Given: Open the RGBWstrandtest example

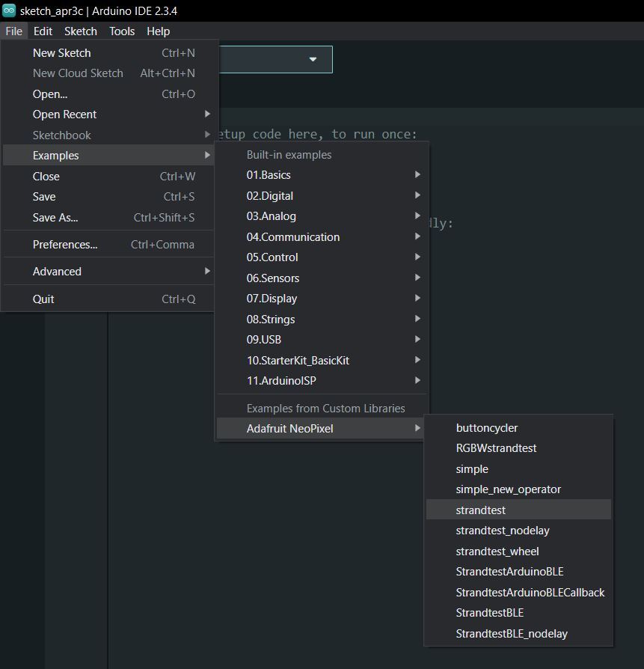Looking at the screenshot, I should (518, 448).
